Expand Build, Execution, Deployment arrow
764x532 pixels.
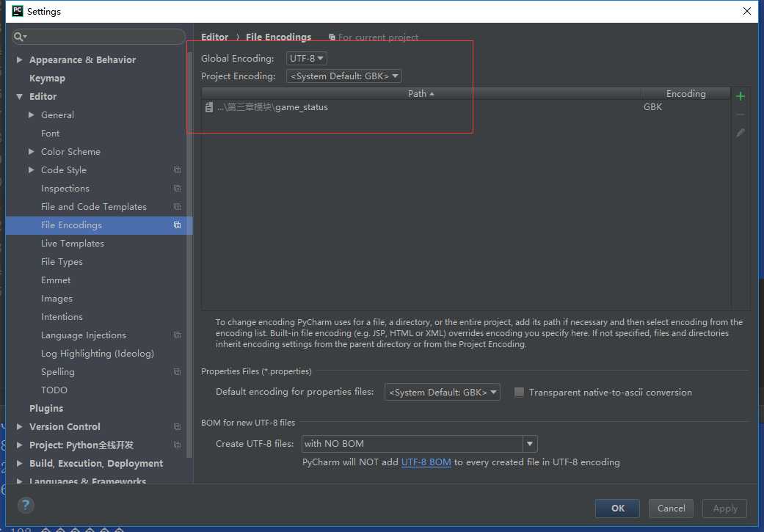[20, 463]
